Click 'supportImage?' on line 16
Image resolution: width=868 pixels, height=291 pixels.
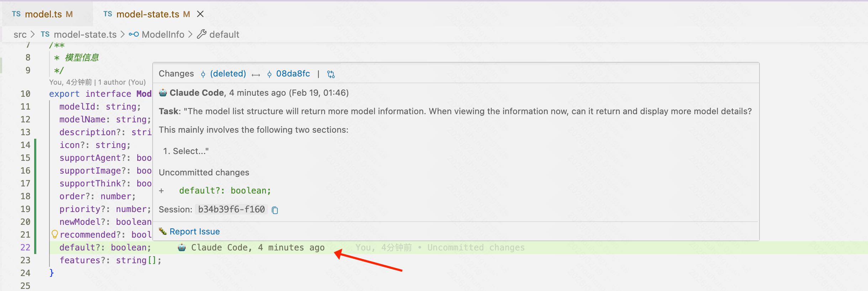tap(92, 171)
